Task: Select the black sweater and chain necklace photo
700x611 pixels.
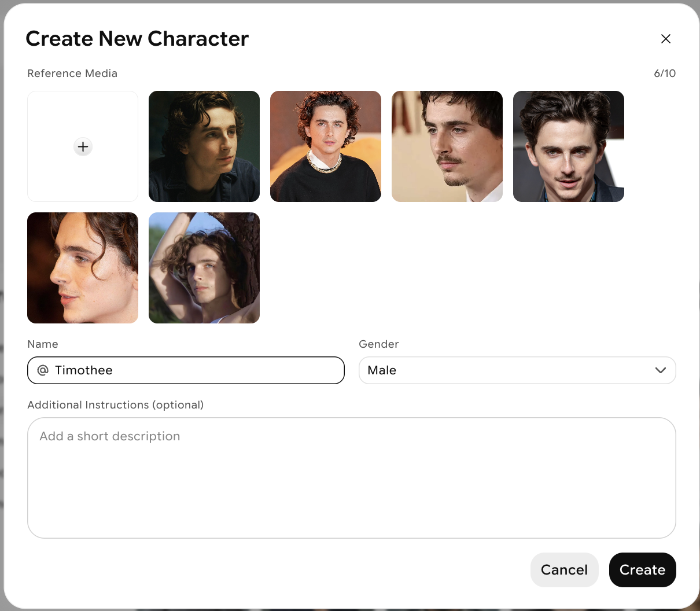Action: 326,146
